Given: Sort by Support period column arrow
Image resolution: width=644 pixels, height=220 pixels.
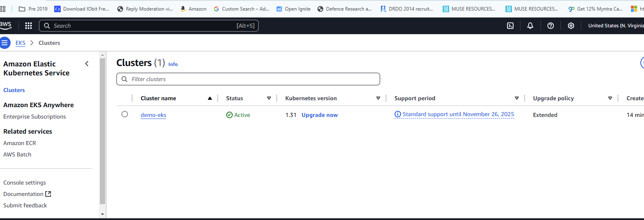Looking at the screenshot, I should [x=517, y=98].
